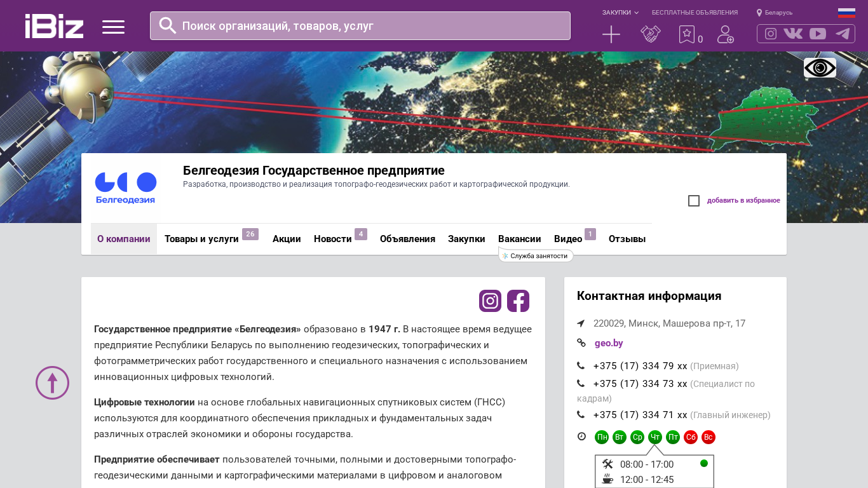Click the plus add icon in header
Image resolution: width=868 pixels, height=488 pixels.
pos(611,34)
